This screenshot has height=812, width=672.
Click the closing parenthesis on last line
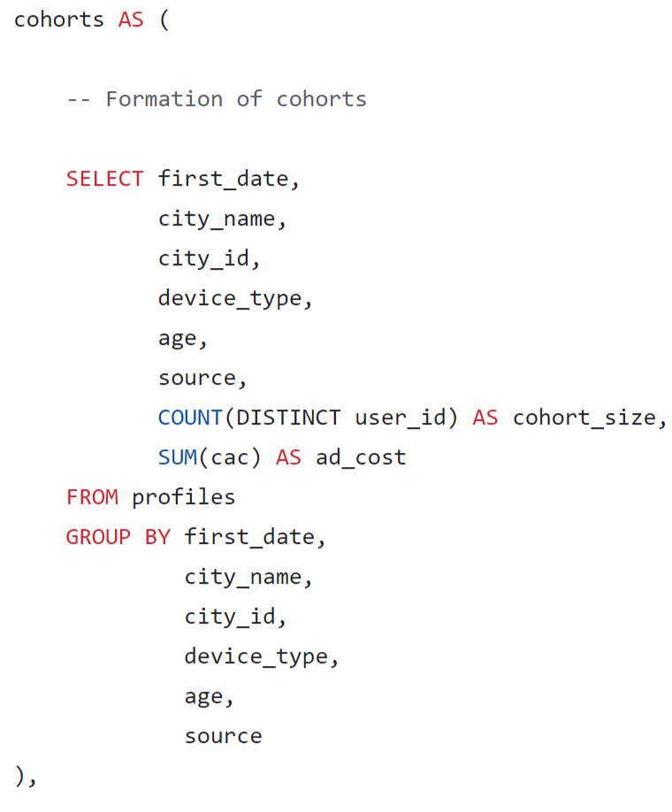[19, 776]
